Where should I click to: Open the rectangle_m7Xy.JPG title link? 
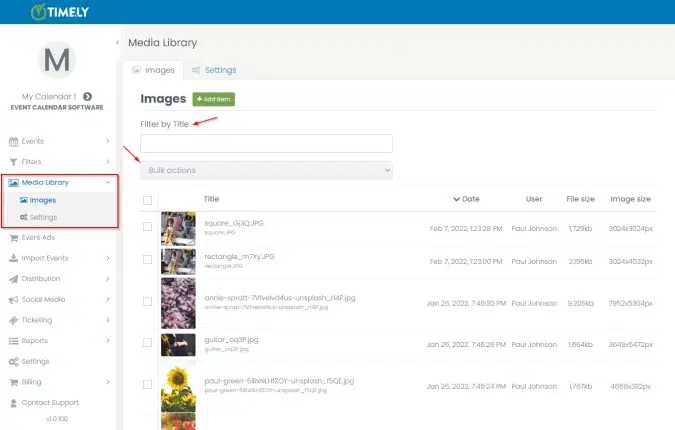coord(239,257)
